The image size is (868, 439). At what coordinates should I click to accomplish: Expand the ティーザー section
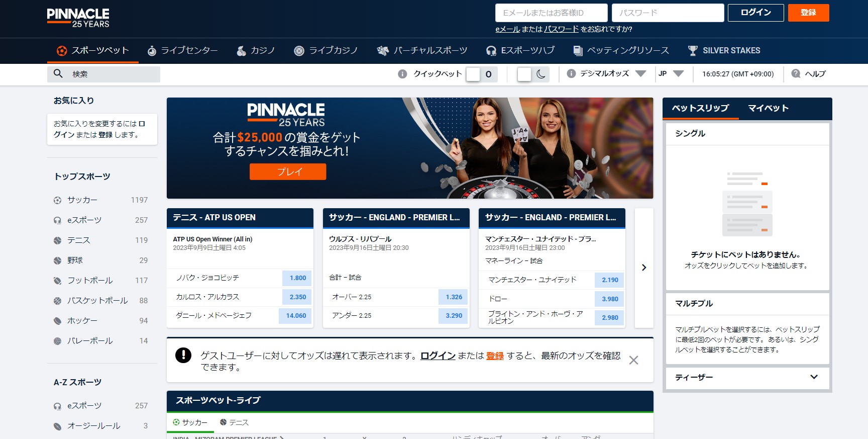coord(747,378)
